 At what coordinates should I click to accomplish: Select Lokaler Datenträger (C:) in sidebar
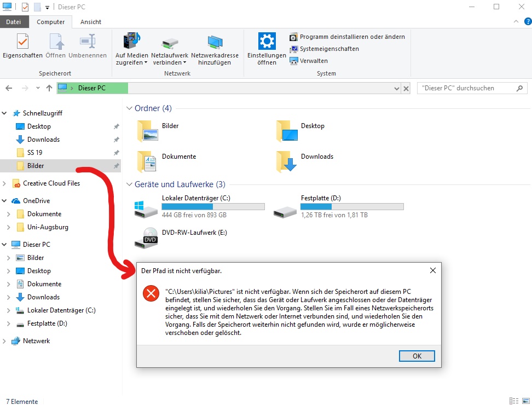coord(61,310)
